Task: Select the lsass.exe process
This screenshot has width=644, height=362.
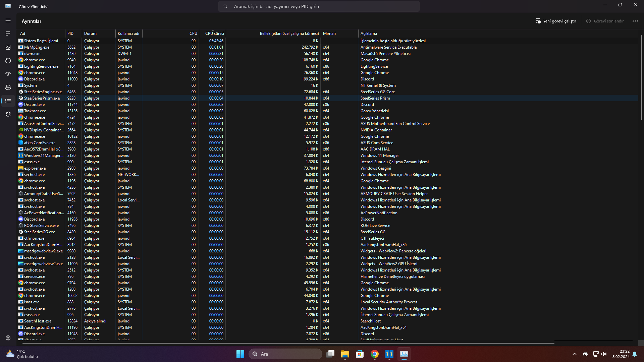Action: [x=327, y=302]
